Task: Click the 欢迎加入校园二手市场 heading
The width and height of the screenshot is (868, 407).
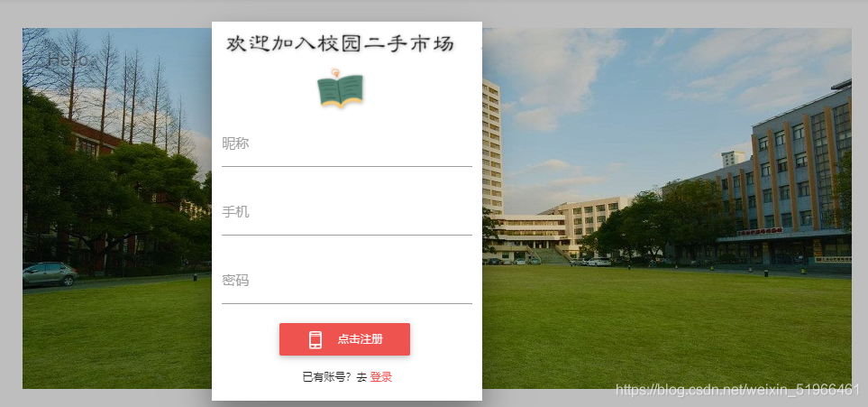Action: tap(340, 44)
